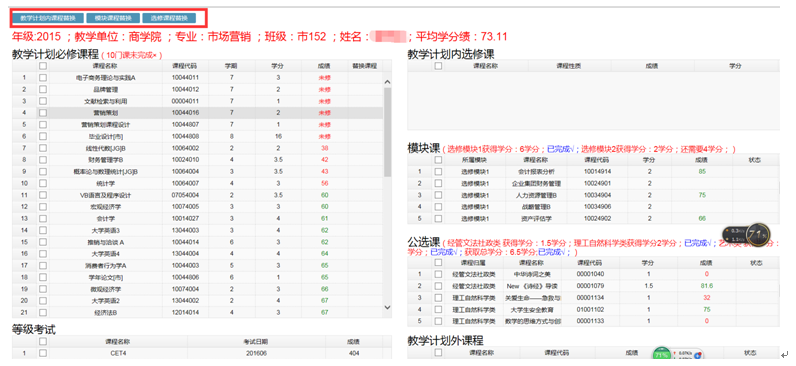Image resolution: width=796 pixels, height=366 pixels.
Task: Click grade 85 for 会计报表分析
Action: click(702, 172)
